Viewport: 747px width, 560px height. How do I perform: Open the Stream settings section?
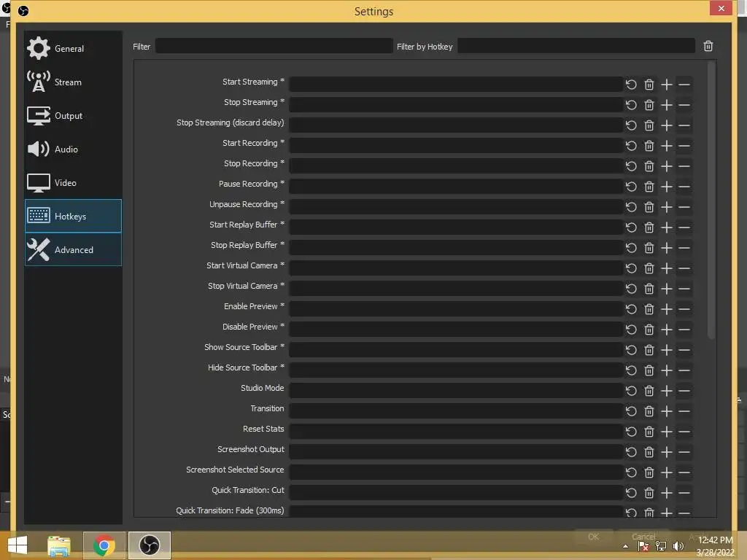click(x=73, y=82)
